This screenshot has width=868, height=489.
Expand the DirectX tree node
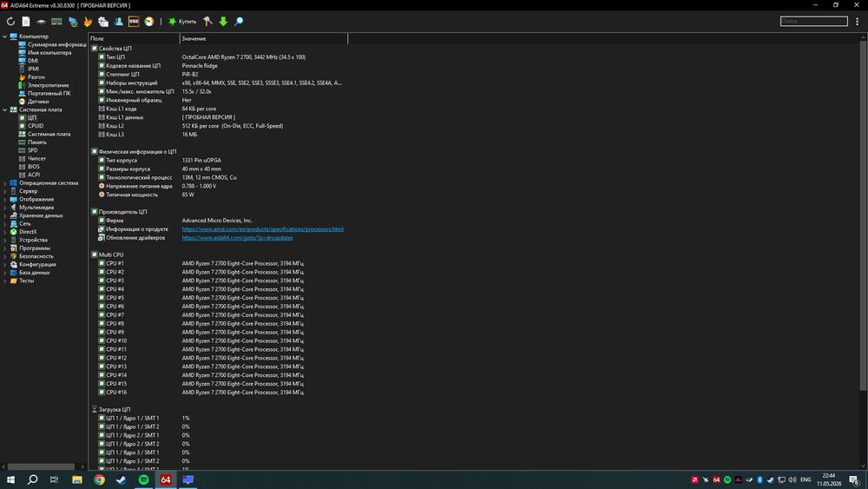click(x=5, y=232)
